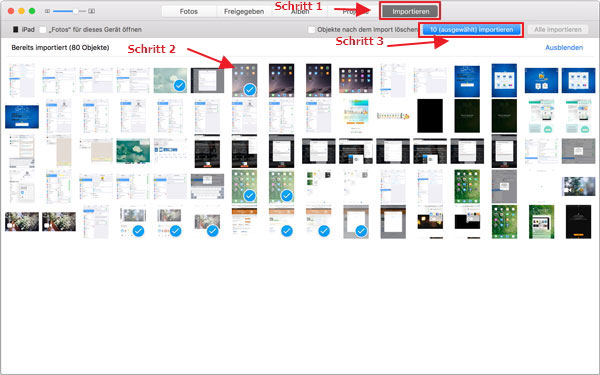Click the Bereits importiert (80 Objekte) heading
The height and width of the screenshot is (375, 600).
pyautogui.click(x=60, y=47)
